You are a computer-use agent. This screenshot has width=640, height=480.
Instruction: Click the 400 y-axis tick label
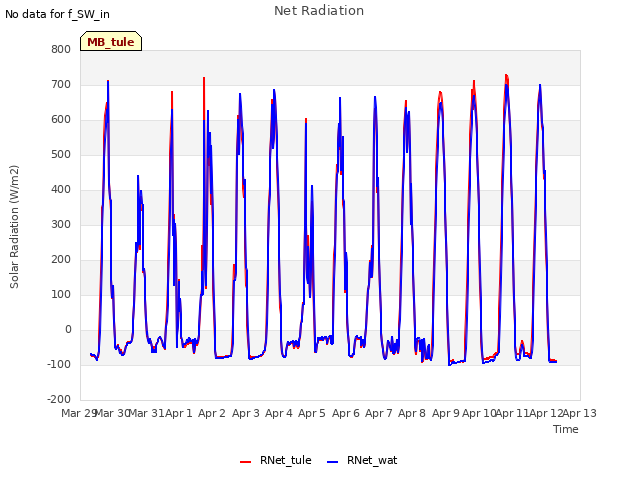coord(61,189)
